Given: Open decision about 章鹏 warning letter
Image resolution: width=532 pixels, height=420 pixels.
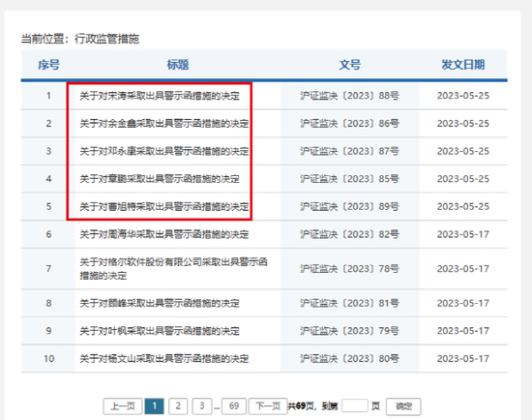Looking at the screenshot, I should [160, 179].
